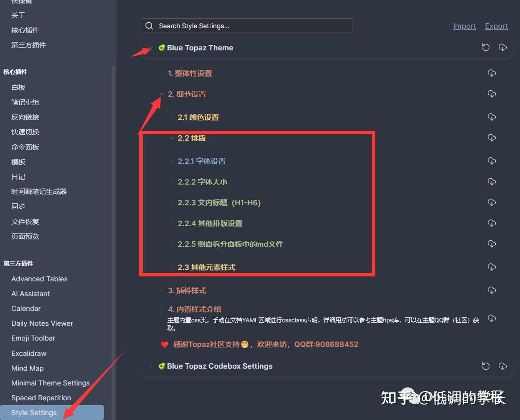This screenshot has width=520, height=420.
Task: Expand 2.2.1 字体设置 item
Action: [x=171, y=161]
